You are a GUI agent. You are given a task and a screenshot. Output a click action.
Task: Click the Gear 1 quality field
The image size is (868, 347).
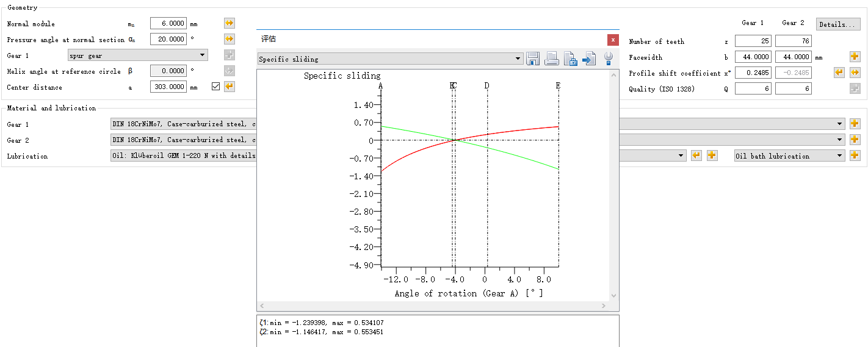coord(753,88)
